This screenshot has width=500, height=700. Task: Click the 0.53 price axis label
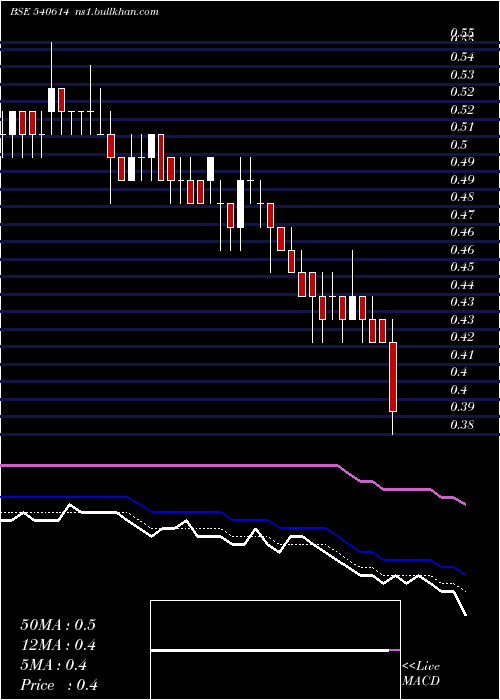click(x=462, y=75)
